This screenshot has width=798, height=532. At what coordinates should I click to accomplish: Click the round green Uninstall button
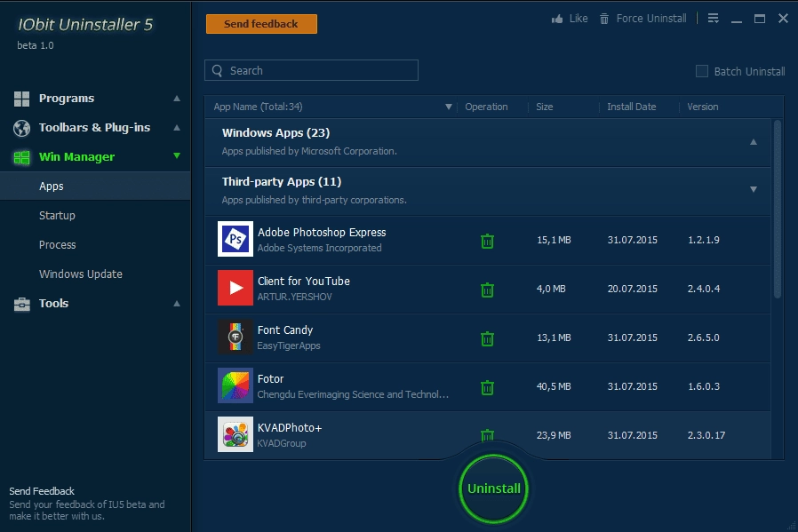pos(494,488)
